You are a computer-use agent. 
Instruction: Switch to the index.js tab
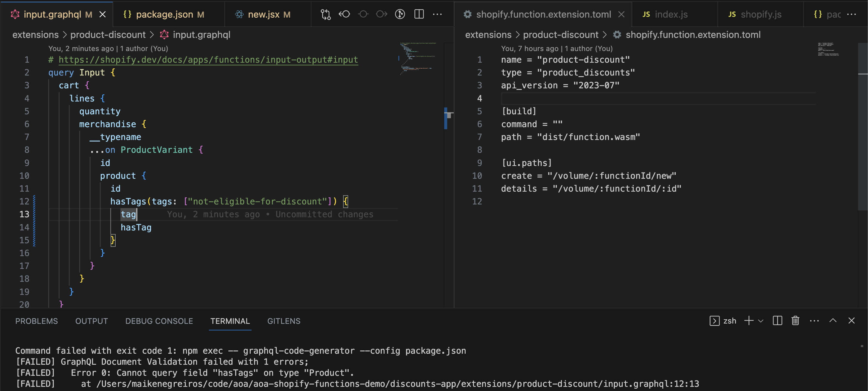pyautogui.click(x=671, y=15)
